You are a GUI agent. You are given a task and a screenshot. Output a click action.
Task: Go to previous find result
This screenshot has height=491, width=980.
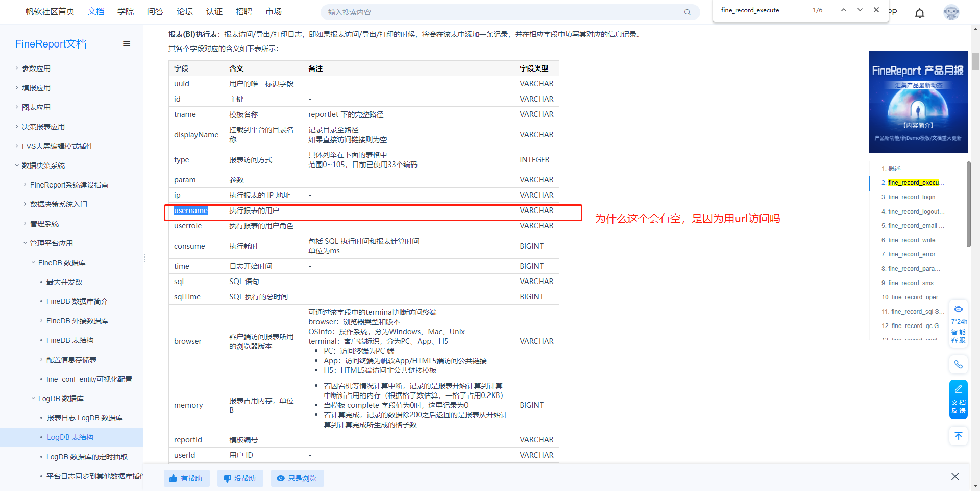[844, 10]
